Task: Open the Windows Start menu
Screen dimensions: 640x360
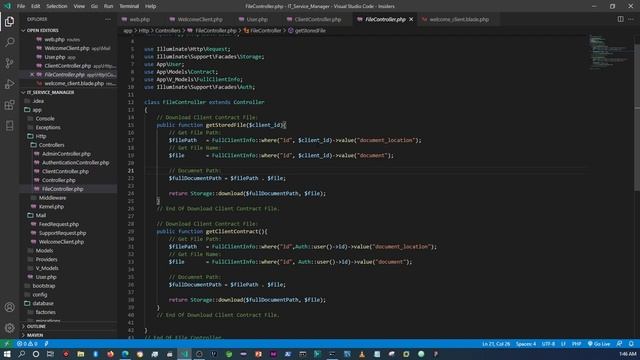Action: point(7,354)
